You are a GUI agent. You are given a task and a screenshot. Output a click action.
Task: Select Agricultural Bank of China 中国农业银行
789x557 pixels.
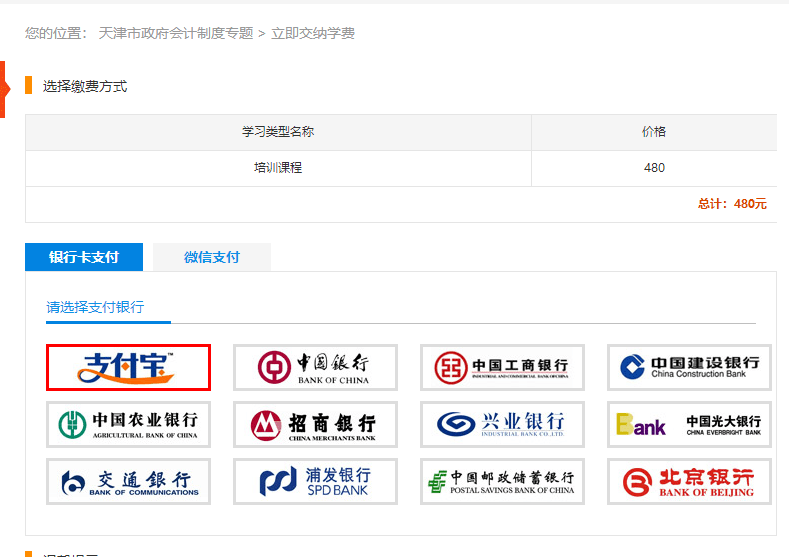128,424
